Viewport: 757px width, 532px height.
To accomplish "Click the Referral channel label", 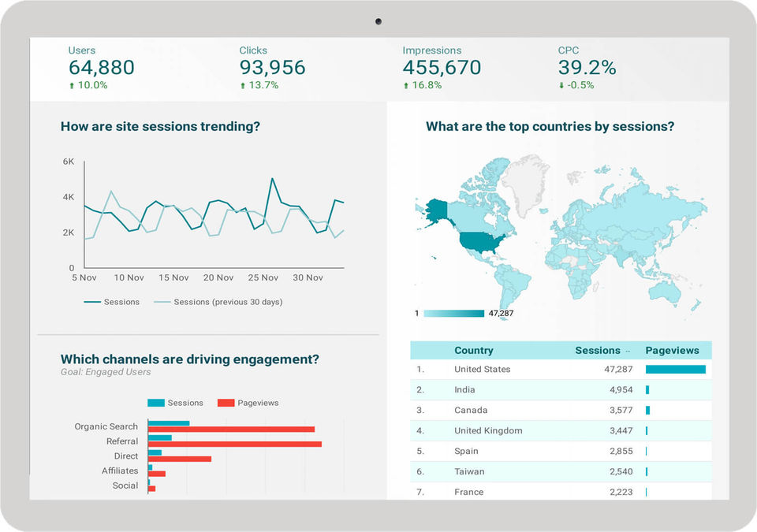I will tap(122, 441).
